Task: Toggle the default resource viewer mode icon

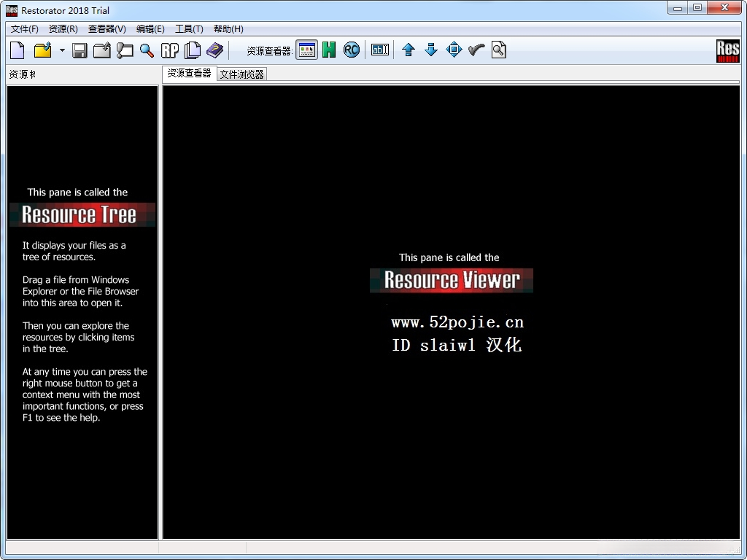Action: [307, 50]
